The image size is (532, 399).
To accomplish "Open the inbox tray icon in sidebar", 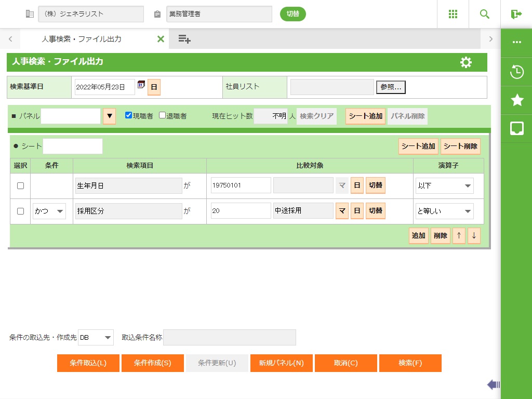I will pyautogui.click(x=516, y=129).
